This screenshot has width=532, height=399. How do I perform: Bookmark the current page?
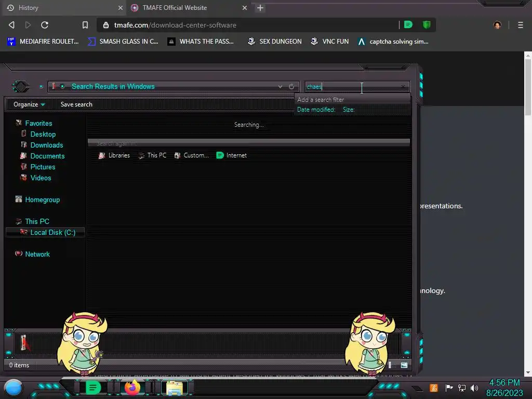(x=85, y=25)
